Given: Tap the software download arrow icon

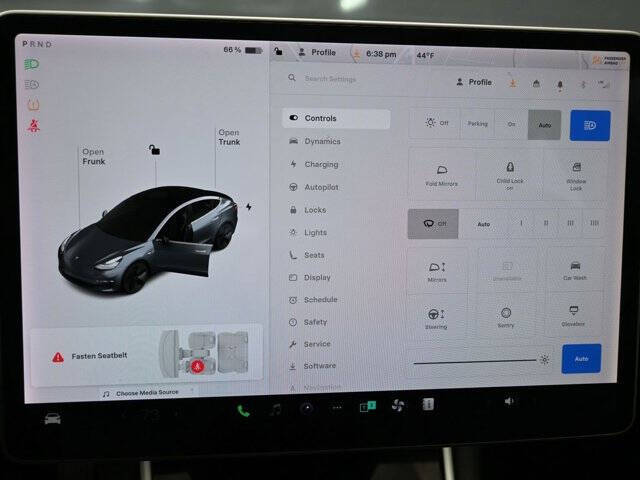Looking at the screenshot, I should (513, 83).
